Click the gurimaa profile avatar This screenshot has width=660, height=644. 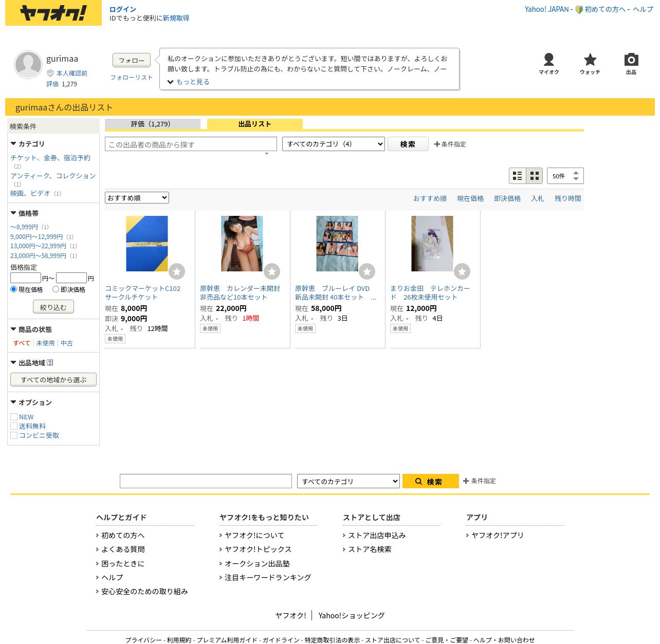click(x=28, y=65)
